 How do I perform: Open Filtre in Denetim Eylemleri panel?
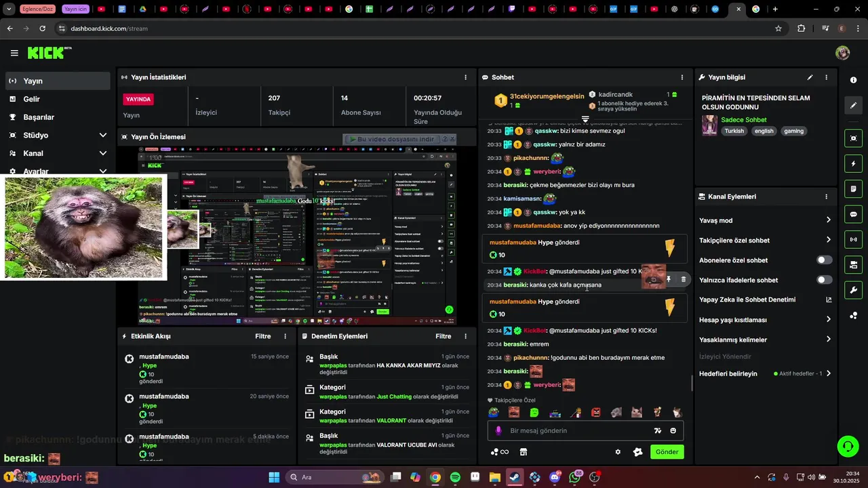tap(443, 336)
